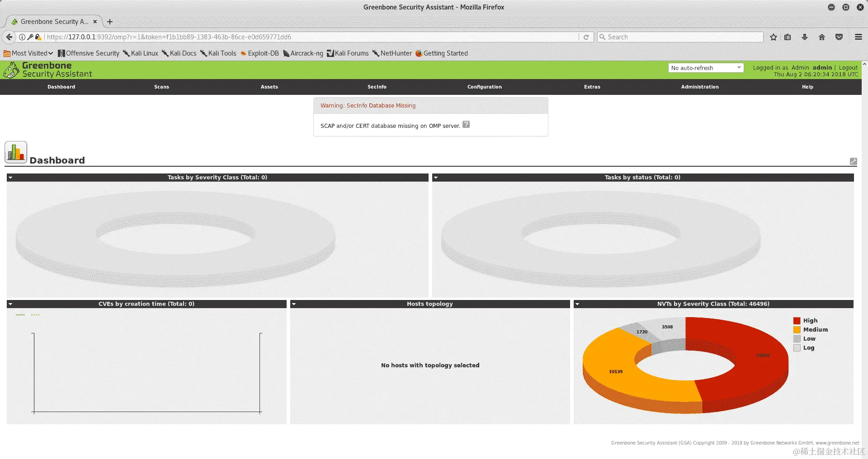Minimize the Firefox window

tap(831, 7)
